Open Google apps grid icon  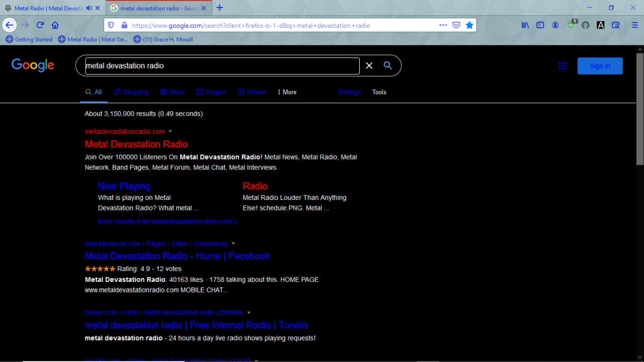pos(562,66)
